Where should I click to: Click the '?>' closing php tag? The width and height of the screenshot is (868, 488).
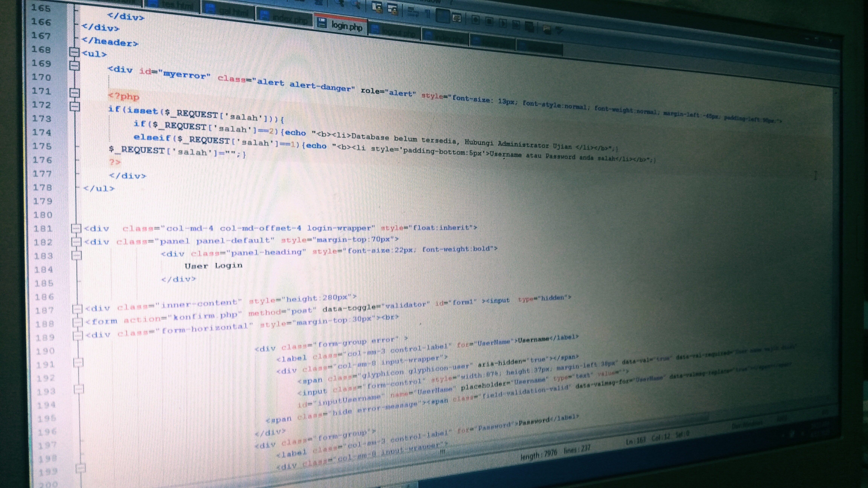[115, 162]
